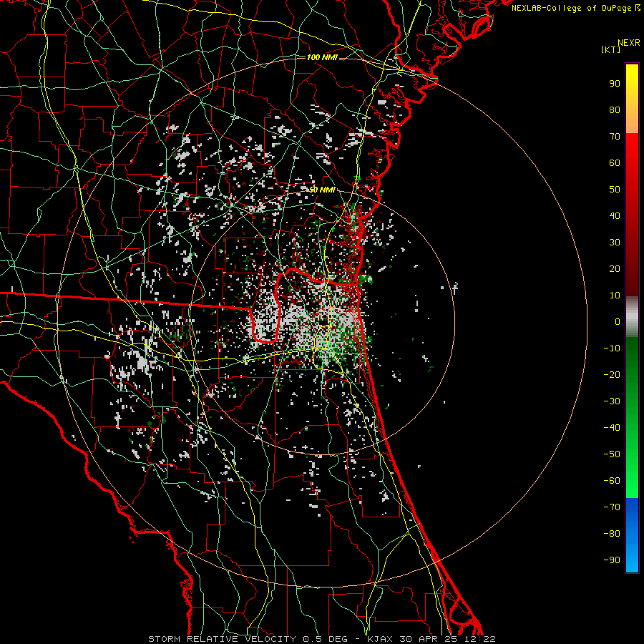Click the -60 value on velocity scale
Screen dimensions: 644x644
click(x=612, y=481)
